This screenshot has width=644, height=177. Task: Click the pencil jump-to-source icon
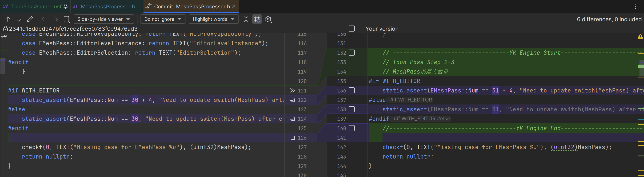pos(30,19)
